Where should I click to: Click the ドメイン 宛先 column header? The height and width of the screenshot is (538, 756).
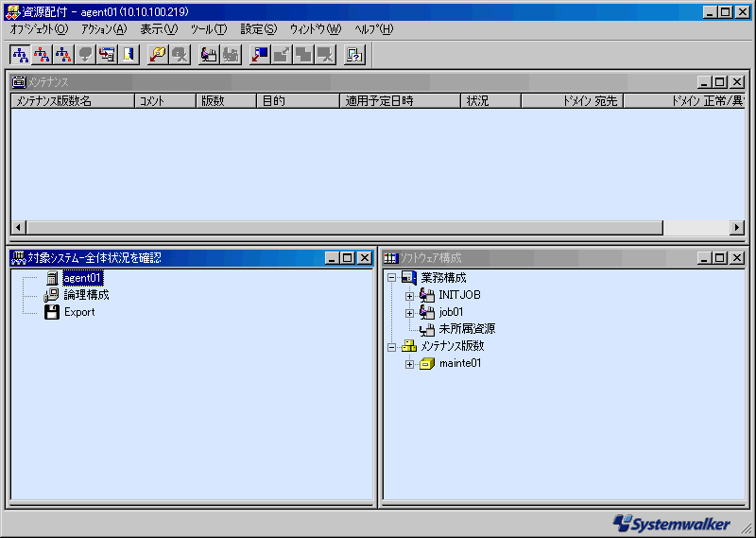[x=573, y=101]
